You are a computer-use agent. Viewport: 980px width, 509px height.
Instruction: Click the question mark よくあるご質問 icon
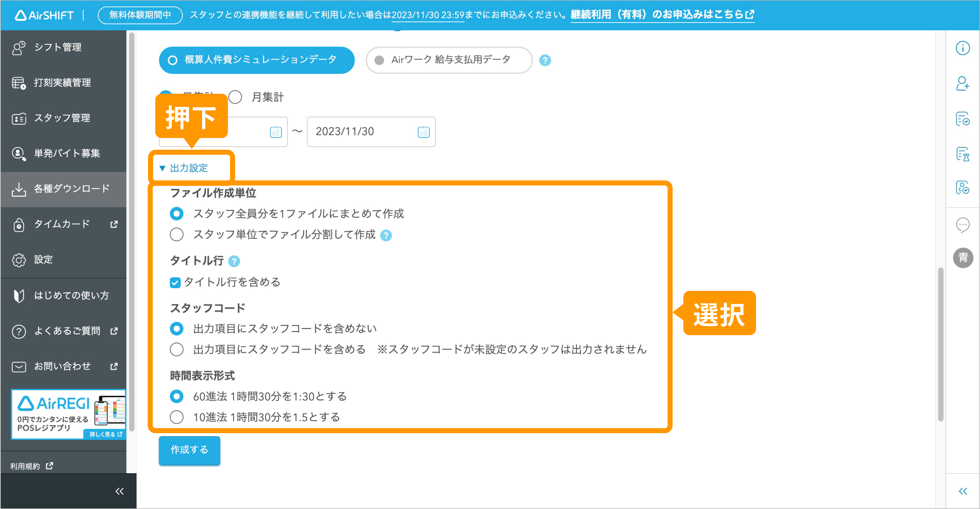(18, 331)
